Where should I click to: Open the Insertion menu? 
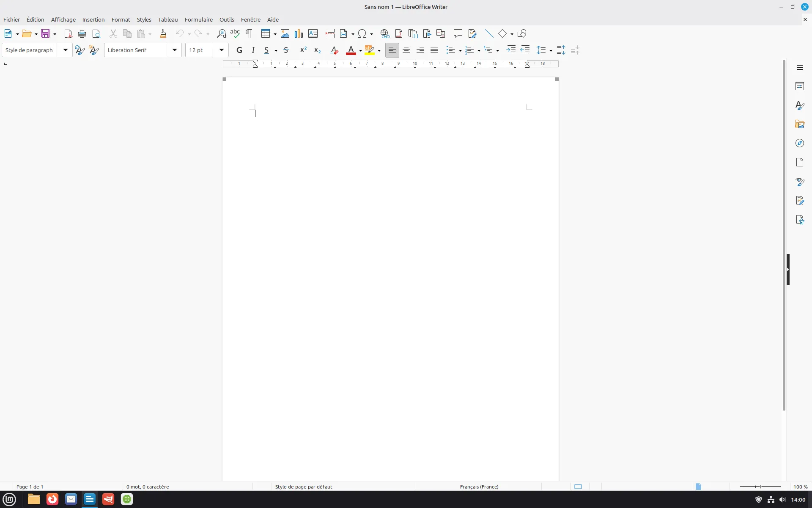coord(93,19)
